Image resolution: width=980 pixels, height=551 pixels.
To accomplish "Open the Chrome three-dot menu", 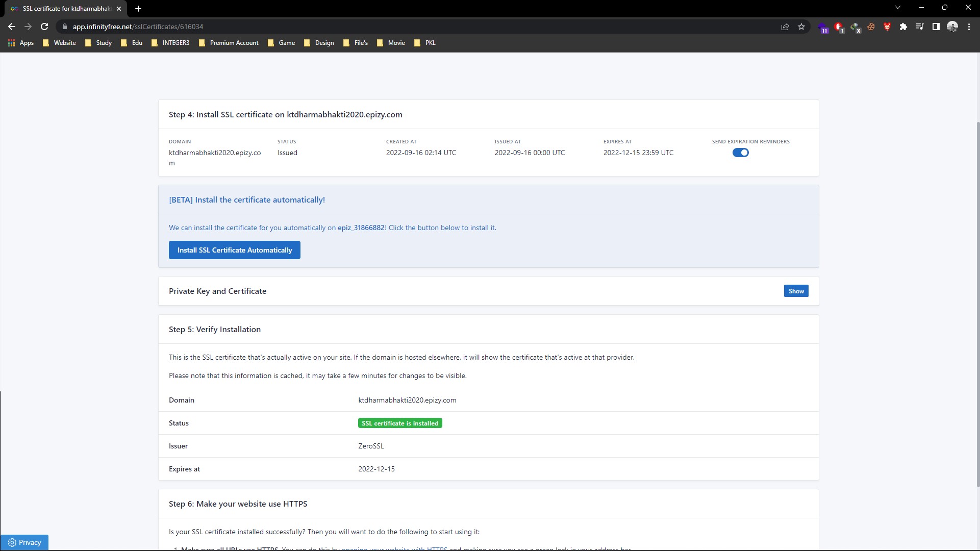I will click(969, 27).
